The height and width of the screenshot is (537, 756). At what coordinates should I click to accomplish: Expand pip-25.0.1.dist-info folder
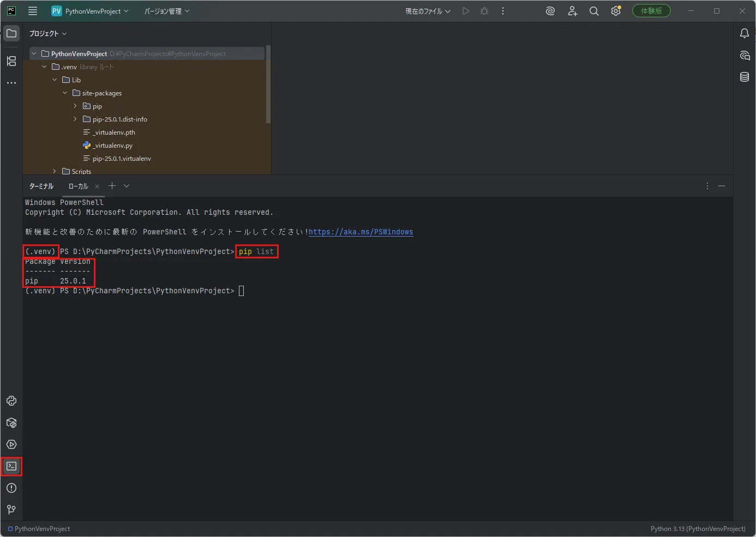(x=75, y=119)
